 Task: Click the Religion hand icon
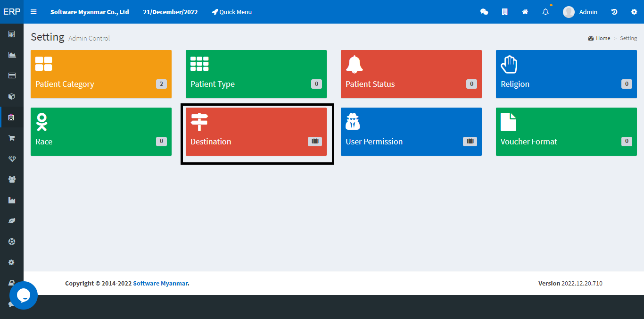509,64
